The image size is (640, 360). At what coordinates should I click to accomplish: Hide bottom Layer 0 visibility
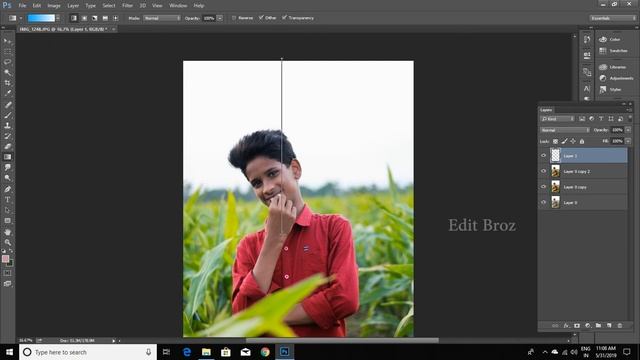(x=543, y=202)
